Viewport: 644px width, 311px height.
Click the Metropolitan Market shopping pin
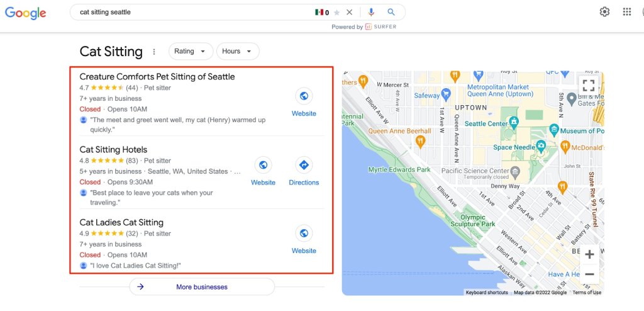pyautogui.click(x=478, y=76)
